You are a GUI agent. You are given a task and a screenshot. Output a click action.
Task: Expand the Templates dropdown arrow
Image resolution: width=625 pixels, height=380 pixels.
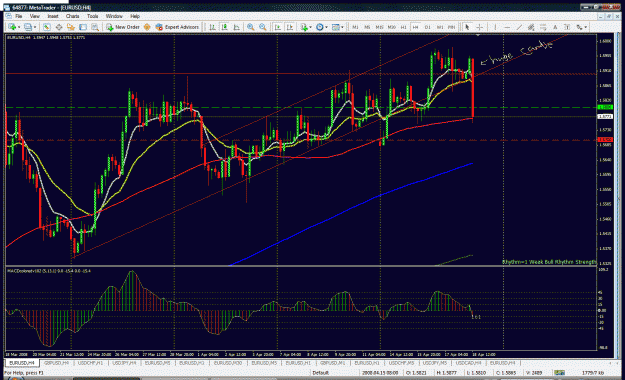342,27
